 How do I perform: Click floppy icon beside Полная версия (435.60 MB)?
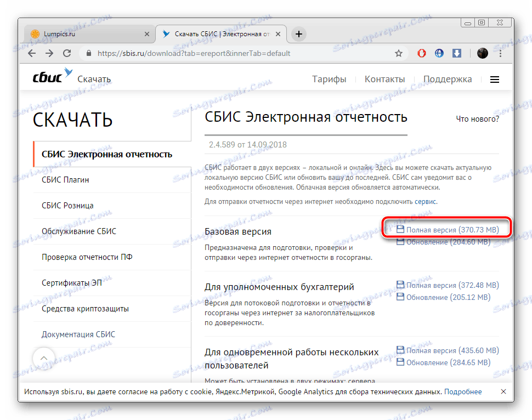pyautogui.click(x=400, y=350)
